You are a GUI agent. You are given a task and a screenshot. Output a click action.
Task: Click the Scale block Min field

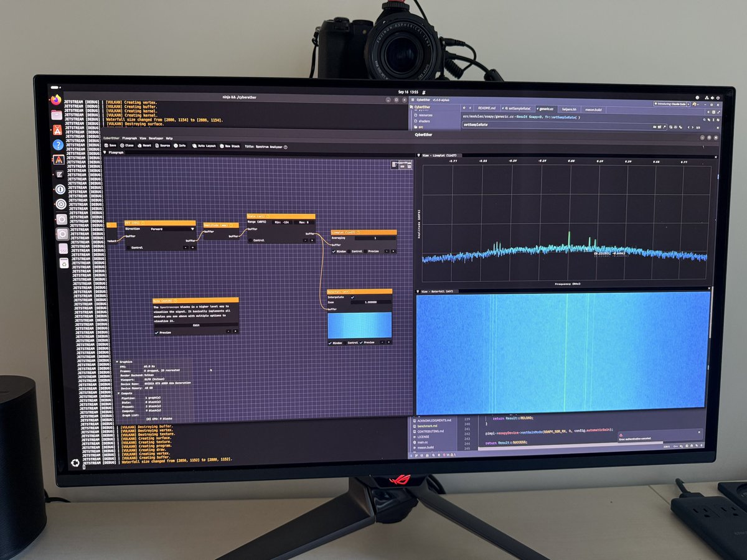tap(283, 222)
